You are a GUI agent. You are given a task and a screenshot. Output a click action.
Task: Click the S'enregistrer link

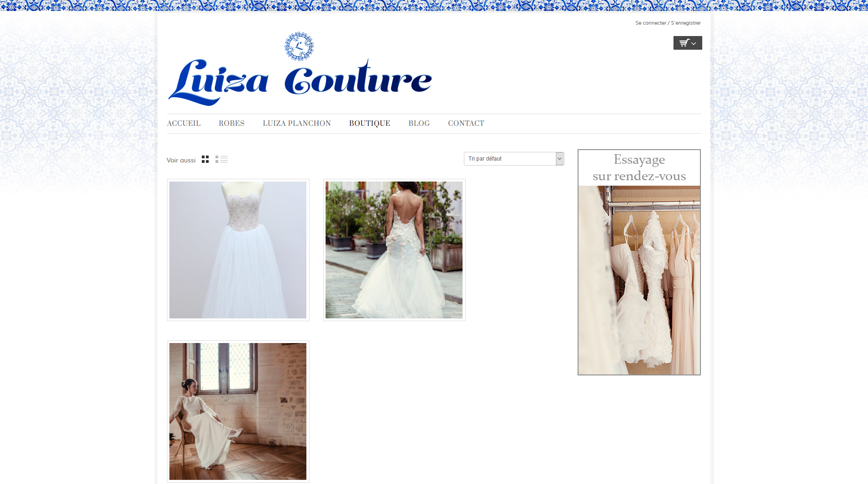pos(686,23)
